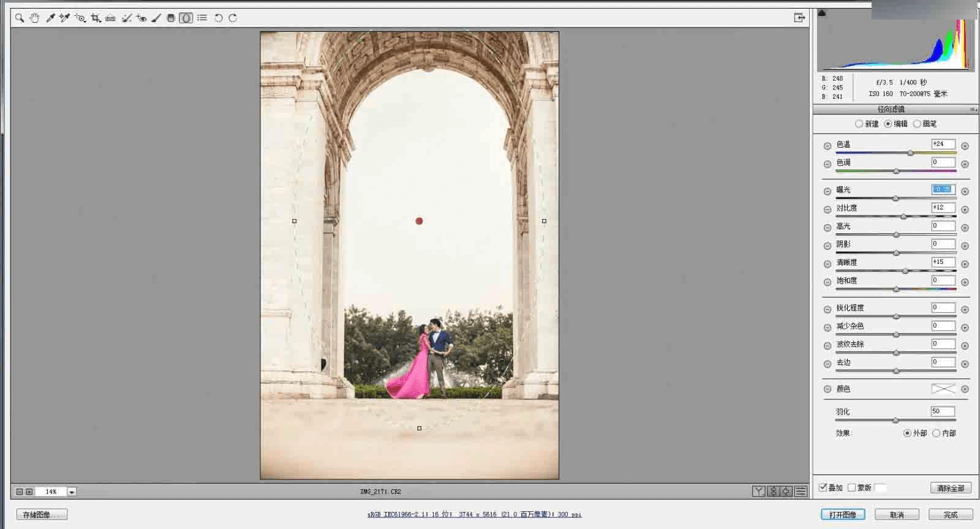980x529 pixels.
Task: Click the Y before/after preview icon
Action: click(x=759, y=491)
